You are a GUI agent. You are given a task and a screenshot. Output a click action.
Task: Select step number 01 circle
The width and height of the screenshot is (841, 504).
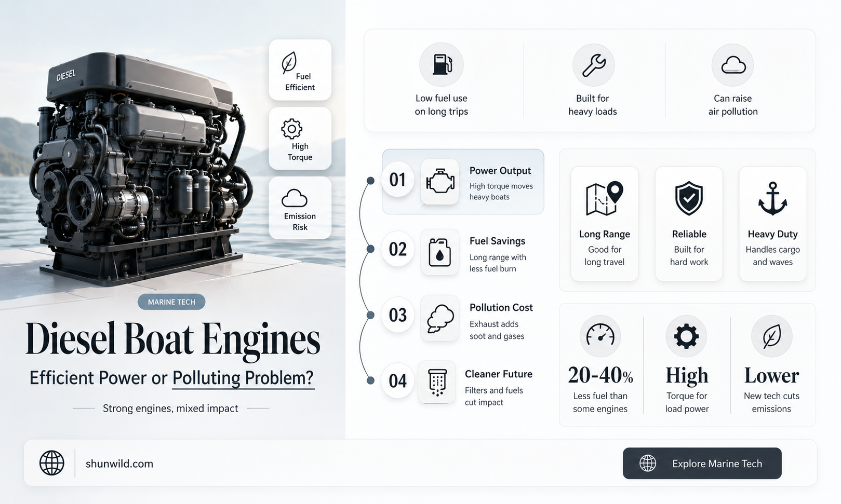pyautogui.click(x=397, y=180)
